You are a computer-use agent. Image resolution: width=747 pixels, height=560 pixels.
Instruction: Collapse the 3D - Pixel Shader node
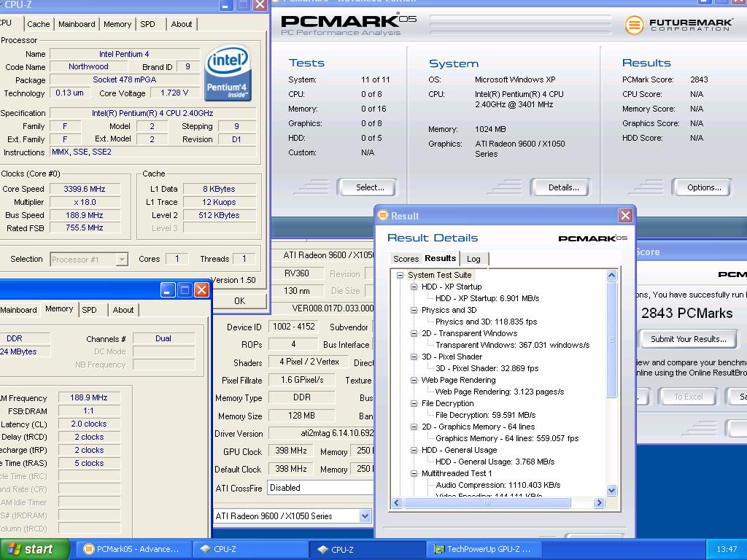(x=414, y=357)
